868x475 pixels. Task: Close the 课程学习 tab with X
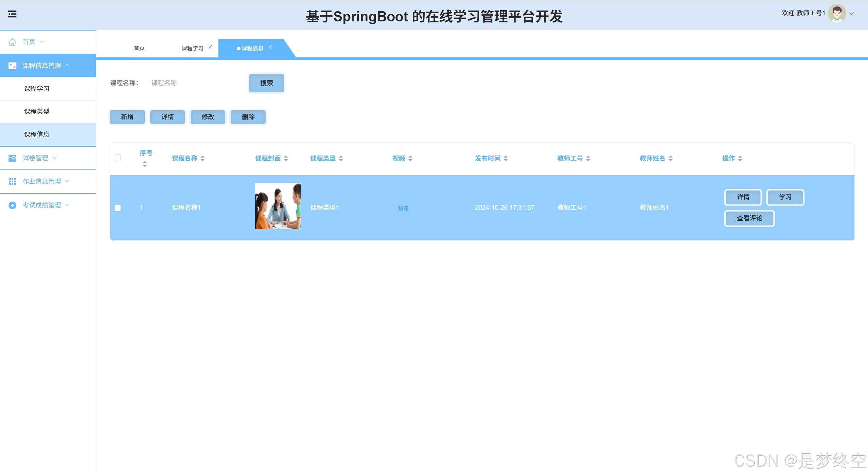pyautogui.click(x=210, y=47)
